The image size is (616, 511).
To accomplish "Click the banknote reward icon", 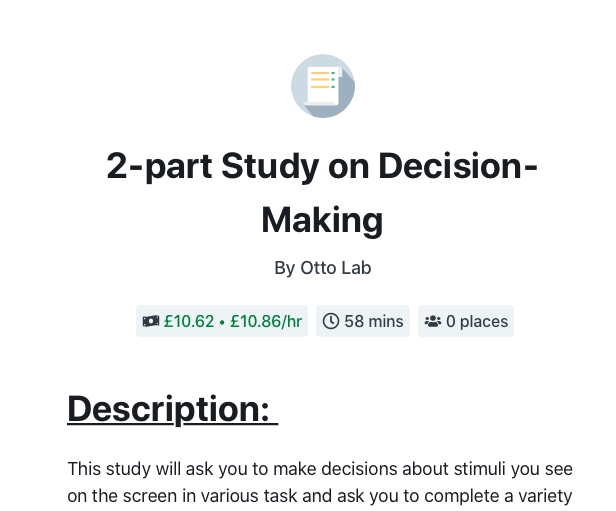I will 151,321.
